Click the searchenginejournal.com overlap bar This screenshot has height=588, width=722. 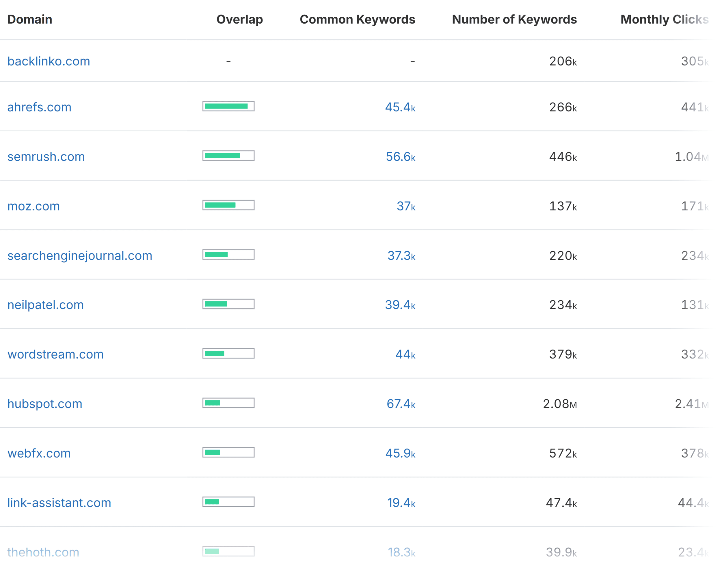pos(228,254)
